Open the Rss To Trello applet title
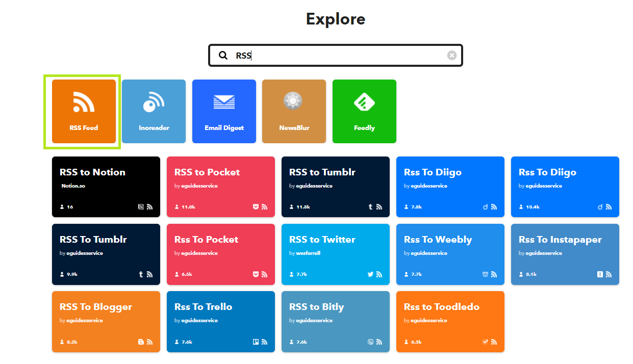 (x=203, y=307)
